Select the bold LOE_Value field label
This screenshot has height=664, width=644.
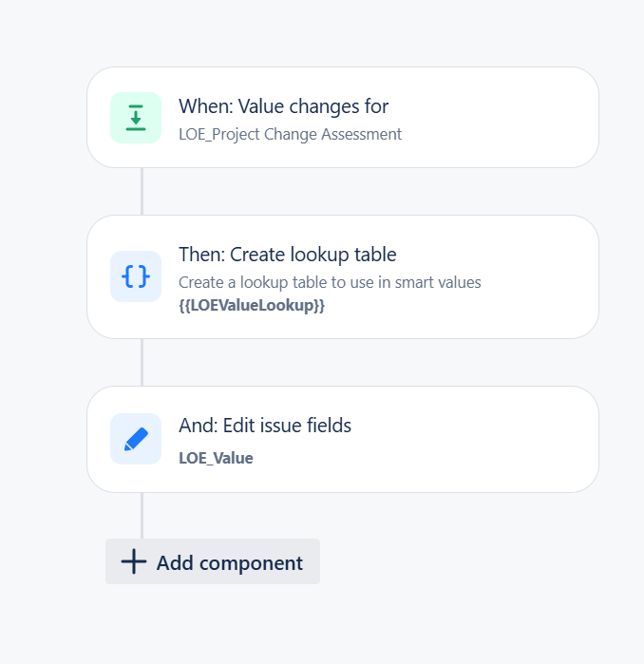(x=216, y=458)
